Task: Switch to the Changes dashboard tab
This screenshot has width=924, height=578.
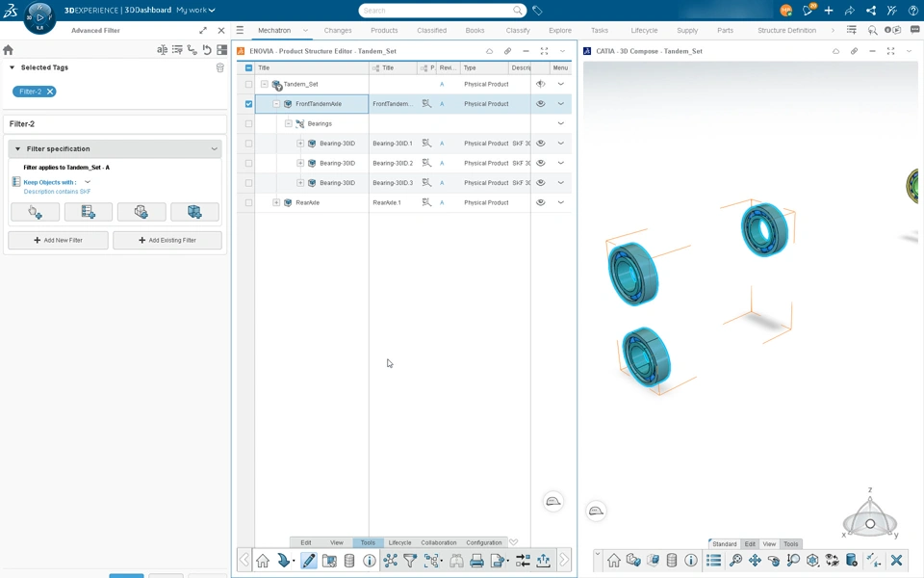Action: pos(338,30)
